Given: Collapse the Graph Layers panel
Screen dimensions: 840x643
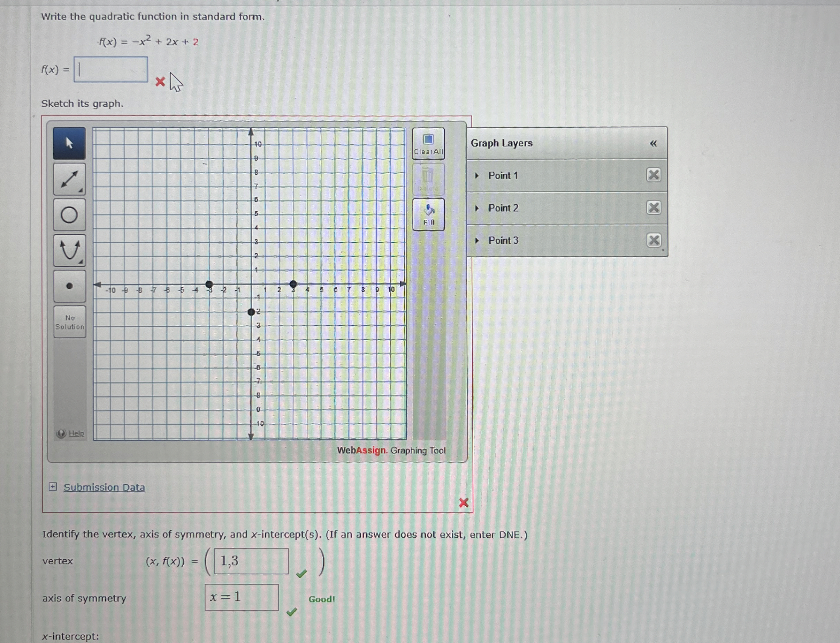Looking at the screenshot, I should [653, 144].
